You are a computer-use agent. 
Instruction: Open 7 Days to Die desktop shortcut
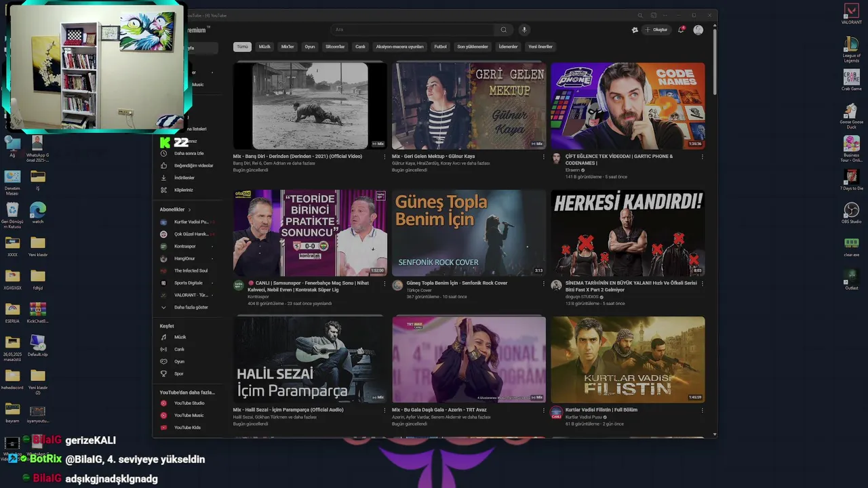click(851, 180)
